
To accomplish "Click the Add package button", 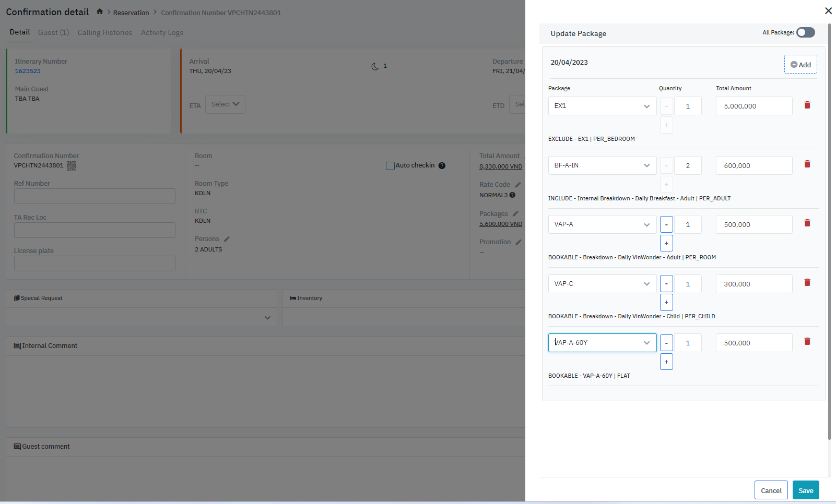I will [x=800, y=65].
